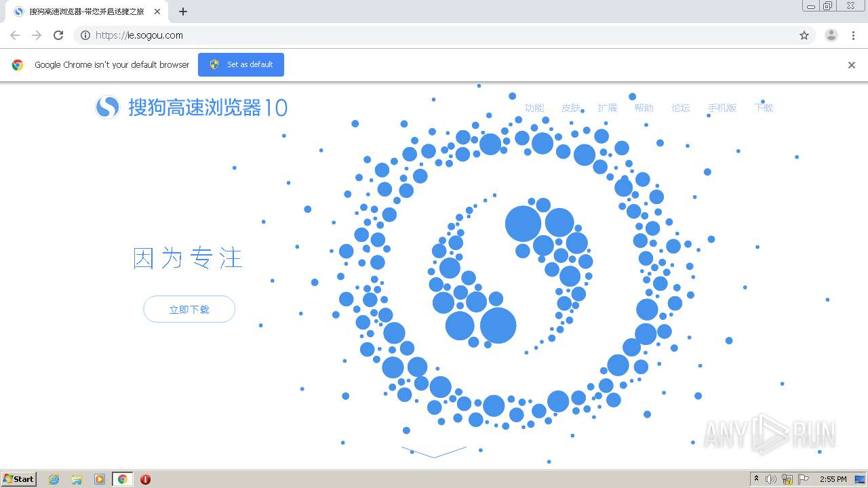The image size is (868, 488).
Task: Click the Show Desktop button in tray
Action: coord(861,479)
